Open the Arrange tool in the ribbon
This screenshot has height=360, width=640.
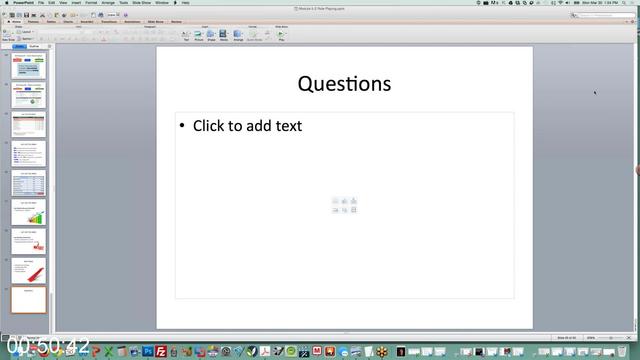[x=238, y=35]
